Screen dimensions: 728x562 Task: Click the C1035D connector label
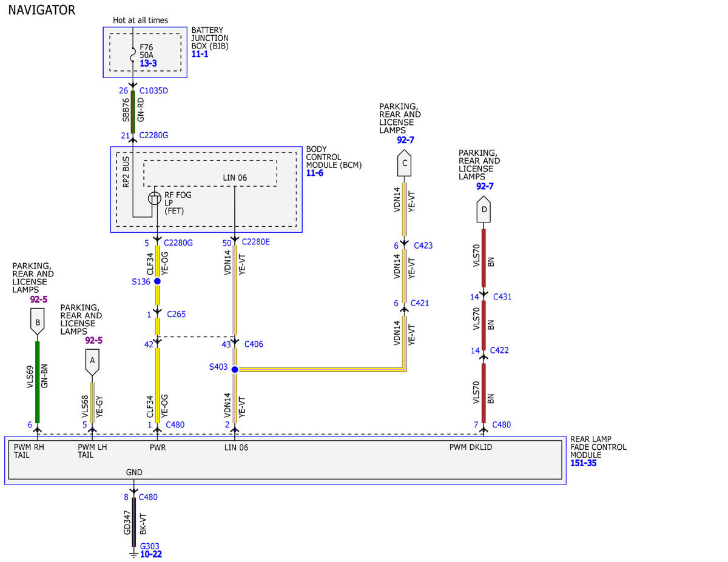pos(153,91)
